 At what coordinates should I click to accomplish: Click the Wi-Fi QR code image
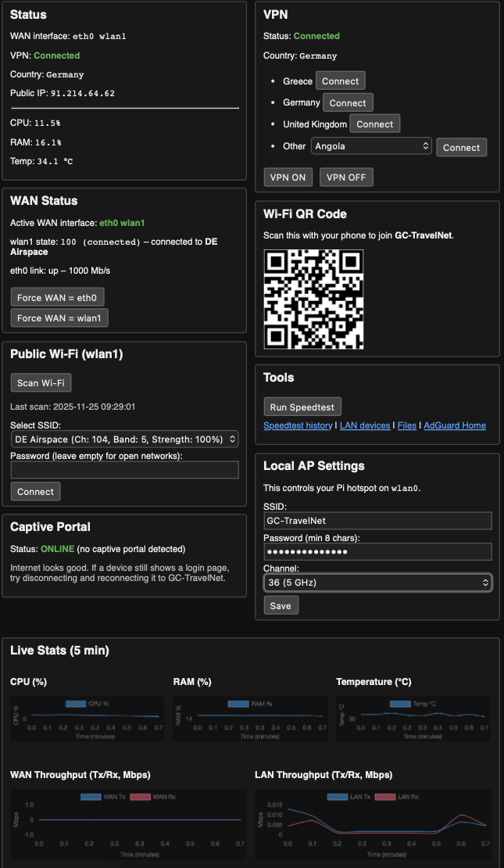(x=313, y=299)
